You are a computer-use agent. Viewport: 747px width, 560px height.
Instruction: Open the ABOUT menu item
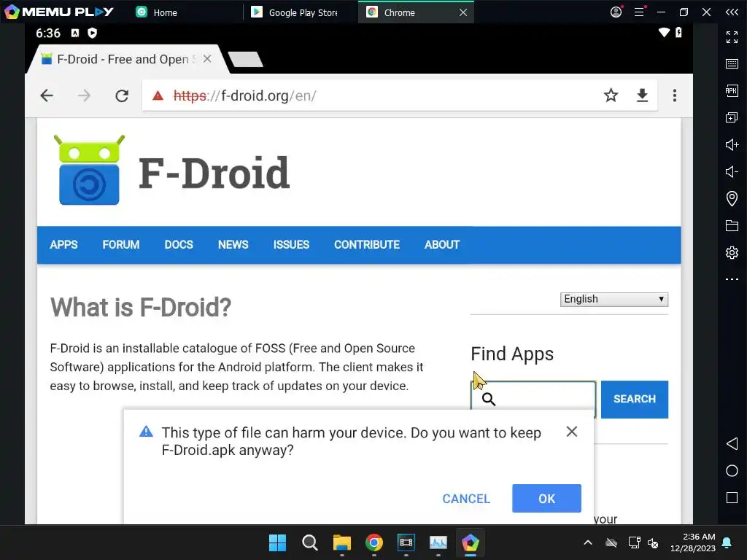[x=442, y=245]
